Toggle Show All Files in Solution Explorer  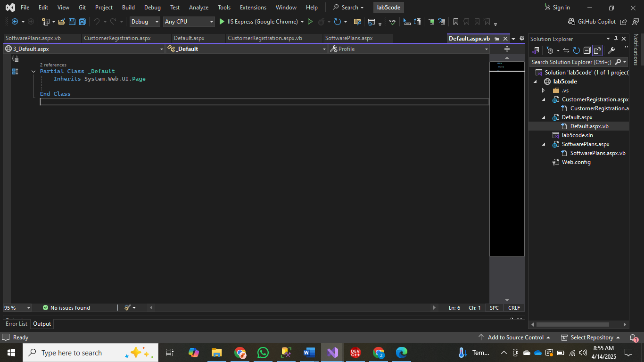pos(597,50)
